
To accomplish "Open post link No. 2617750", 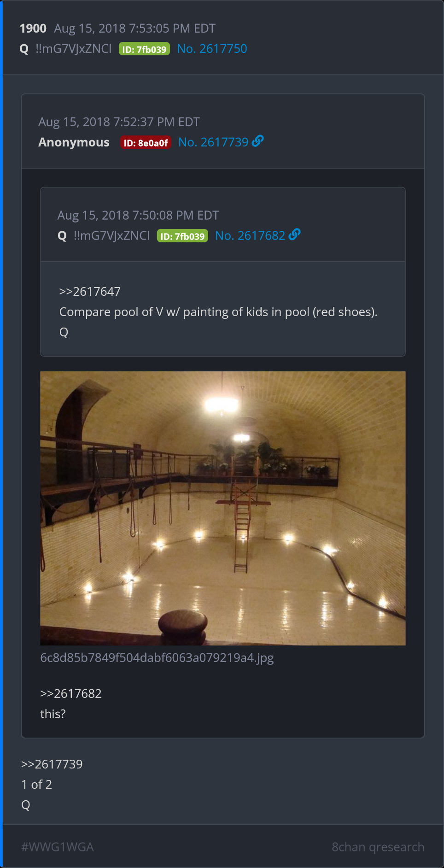I will point(212,48).
